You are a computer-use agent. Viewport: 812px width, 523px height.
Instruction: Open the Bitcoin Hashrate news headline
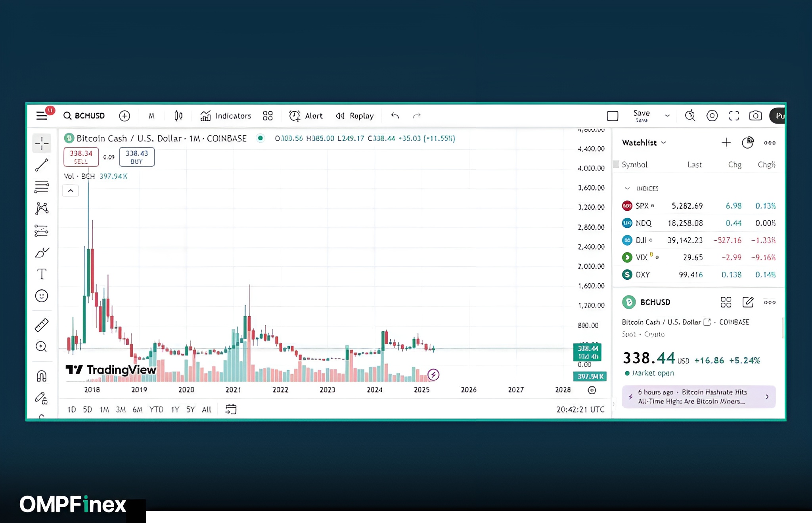tap(699, 397)
